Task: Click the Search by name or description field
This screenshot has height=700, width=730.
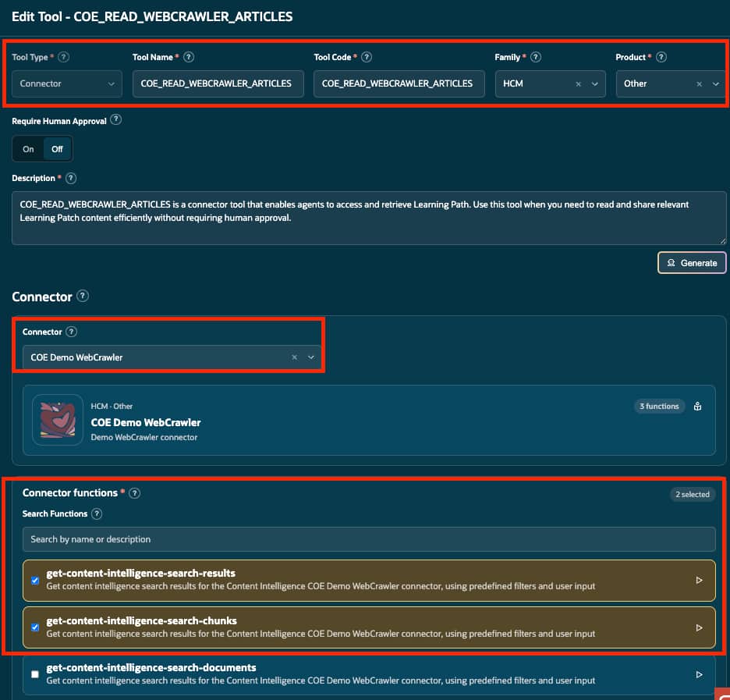Action: [369, 539]
